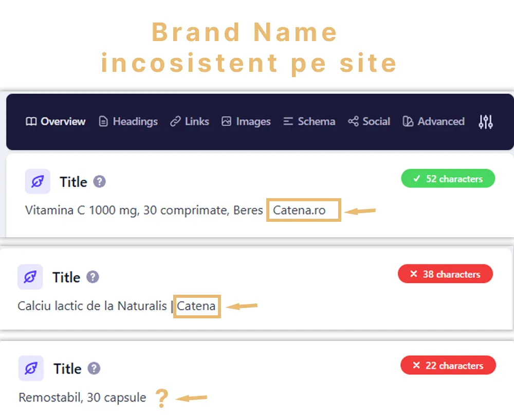The image size is (514, 420).
Task: Open the Overview tab
Action: tap(56, 122)
